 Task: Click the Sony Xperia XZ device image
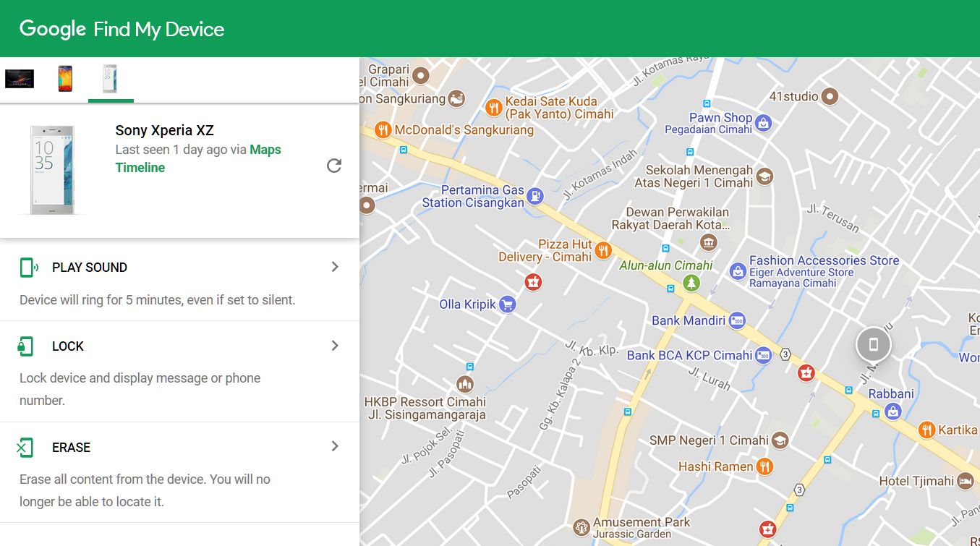(52, 170)
